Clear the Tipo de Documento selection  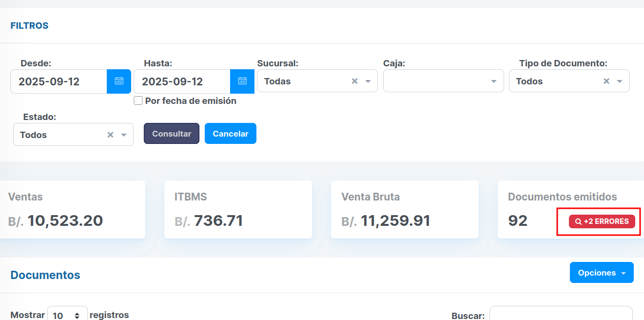pos(606,81)
